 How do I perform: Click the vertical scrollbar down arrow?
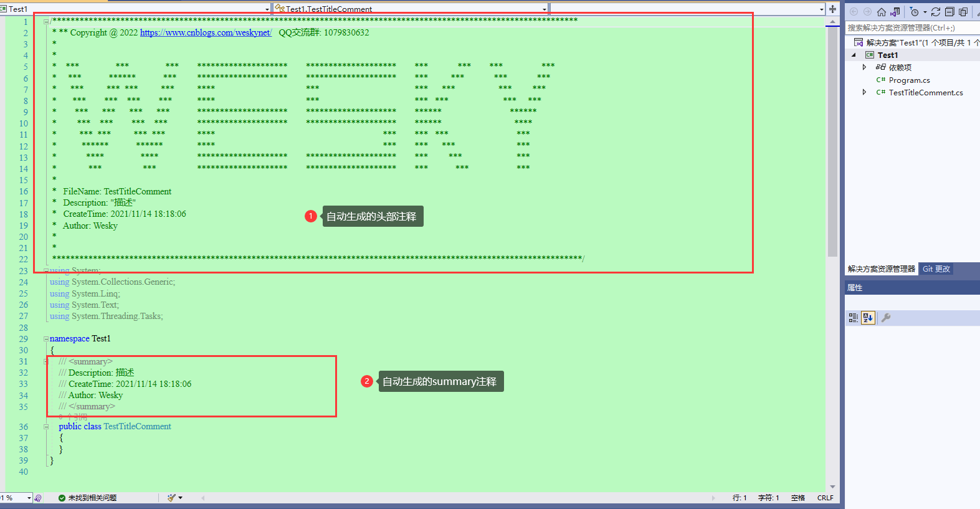tap(832, 487)
